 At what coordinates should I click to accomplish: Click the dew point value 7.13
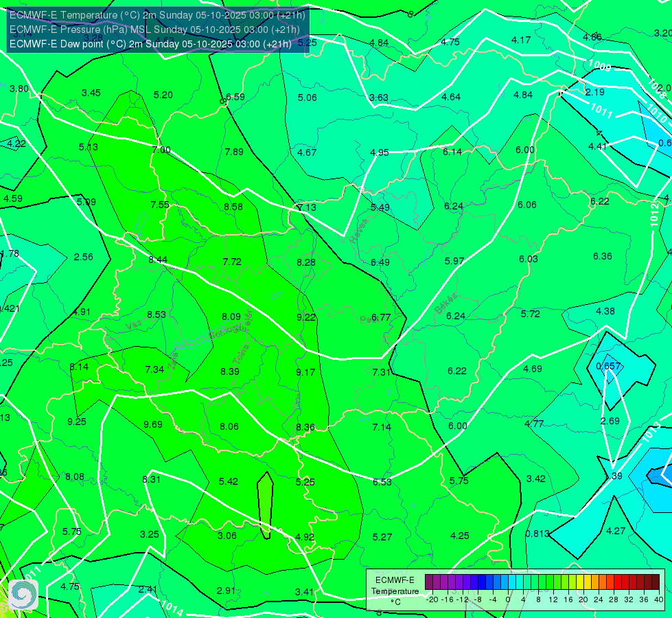[307, 207]
